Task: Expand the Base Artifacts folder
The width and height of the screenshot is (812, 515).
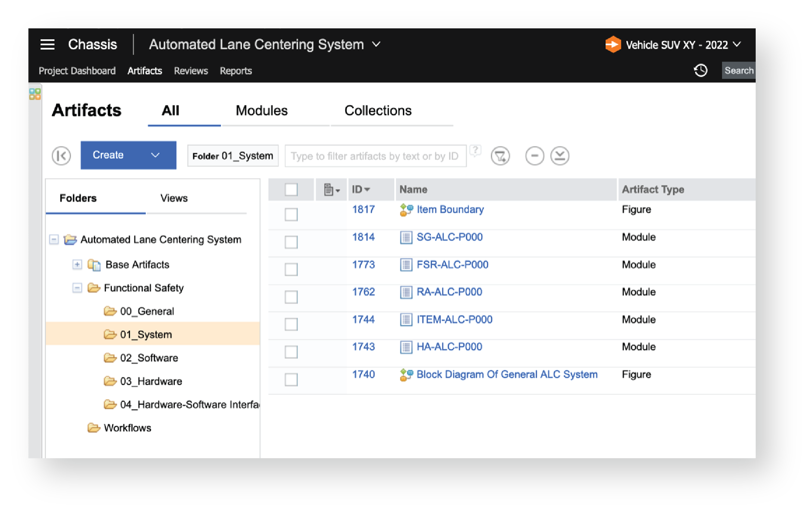Action: pos(77,265)
